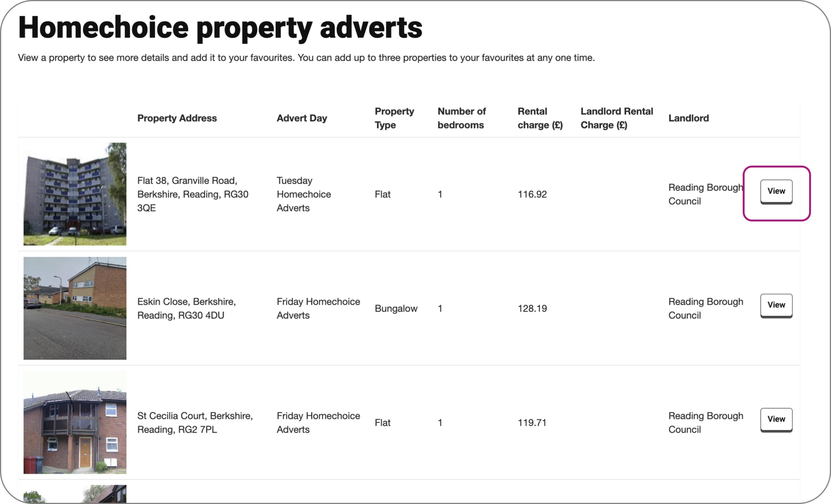Screen dimensions: 831x504
Task: Click the Rental charge (£) column header
Action: click(540, 118)
